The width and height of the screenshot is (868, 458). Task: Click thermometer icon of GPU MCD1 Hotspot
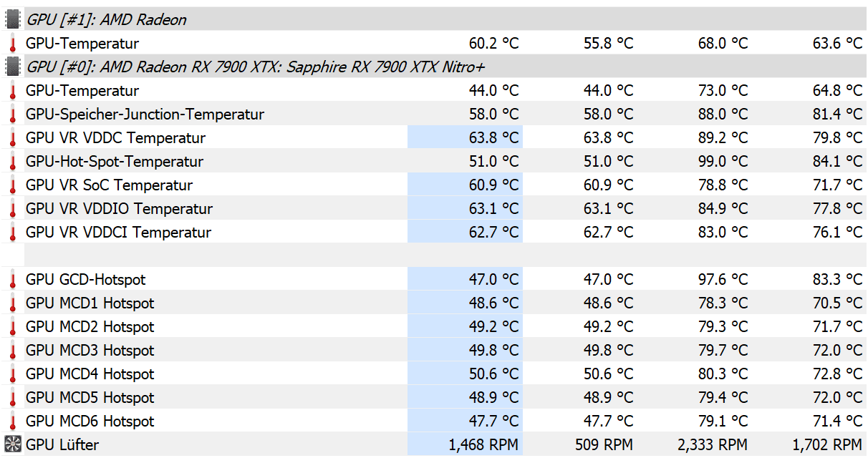[x=13, y=303]
